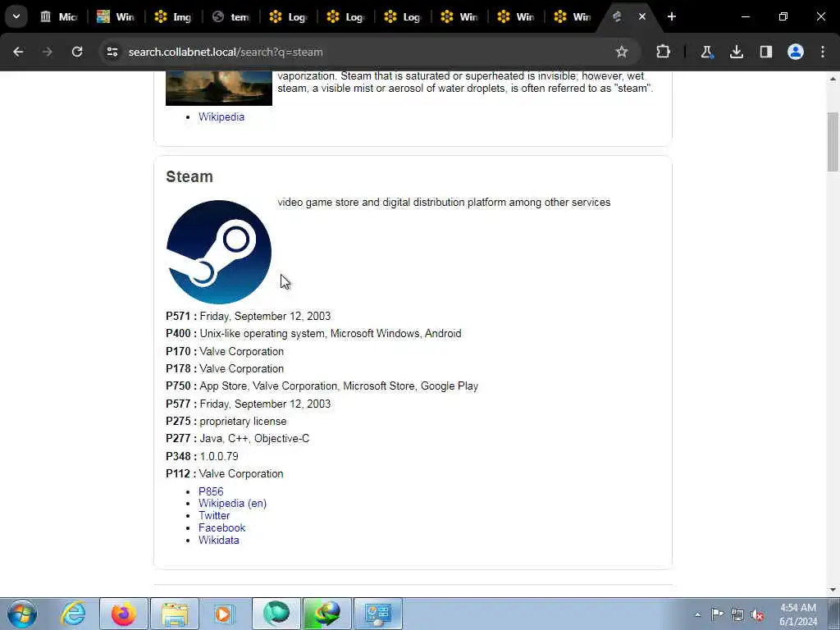Open the P856 link
The image size is (840, 630).
(x=211, y=491)
